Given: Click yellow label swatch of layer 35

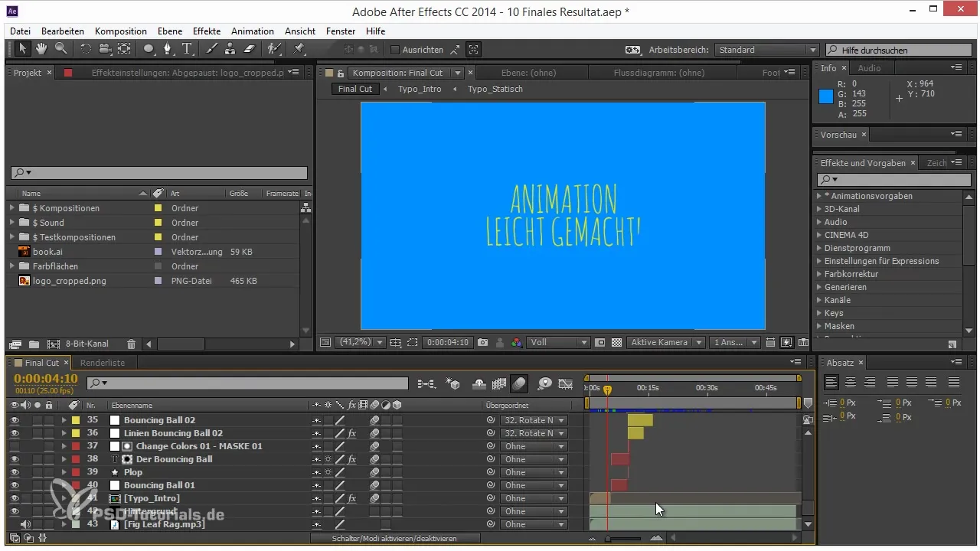Looking at the screenshot, I should click(x=76, y=420).
